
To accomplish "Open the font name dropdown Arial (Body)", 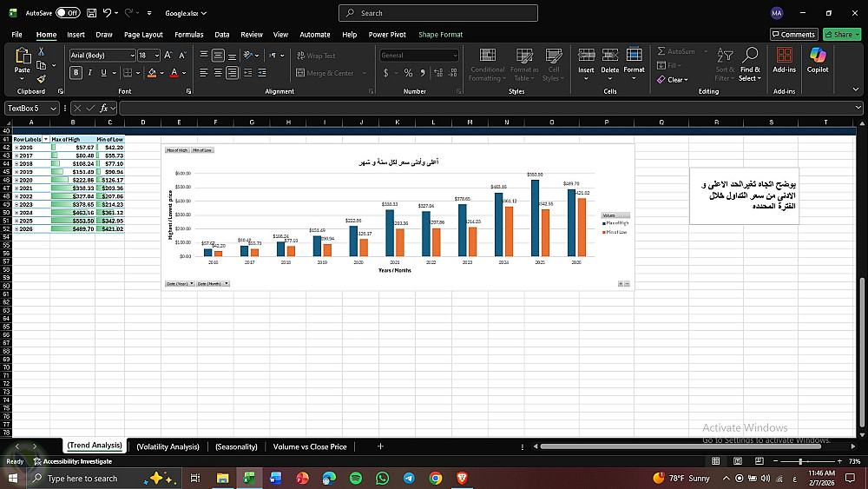I will point(132,56).
